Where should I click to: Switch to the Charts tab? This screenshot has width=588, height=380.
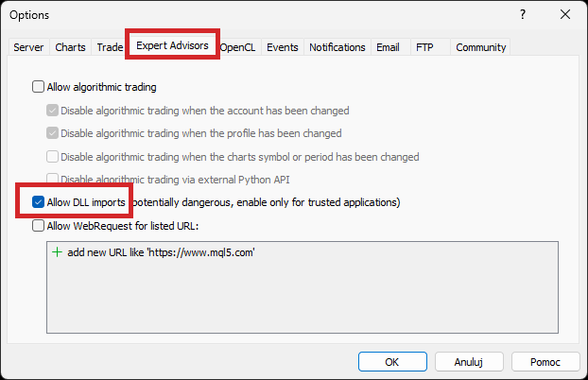click(x=70, y=47)
